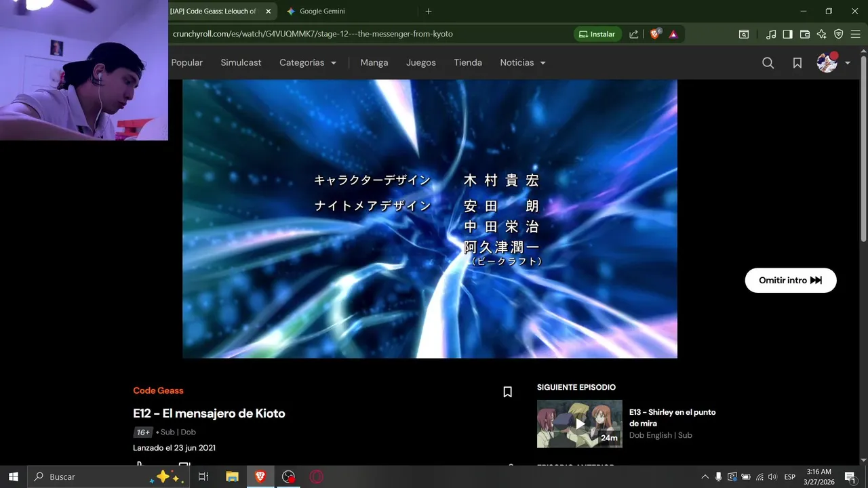
Task: Open Windows Task View icon
Action: tap(203, 476)
